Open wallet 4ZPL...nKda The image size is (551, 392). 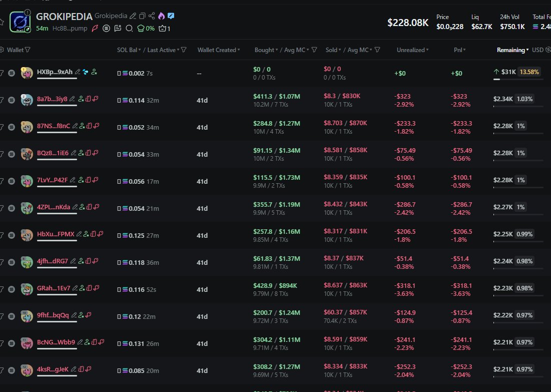(54, 207)
